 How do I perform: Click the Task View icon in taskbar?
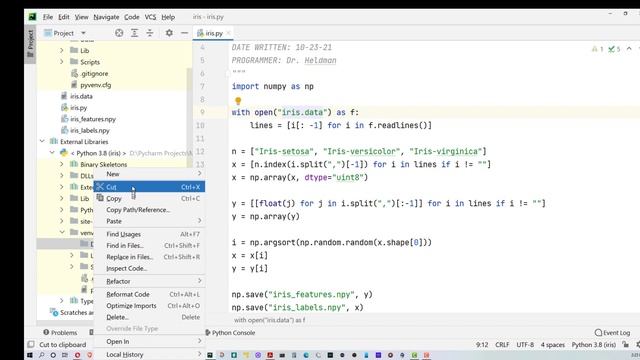point(65,355)
